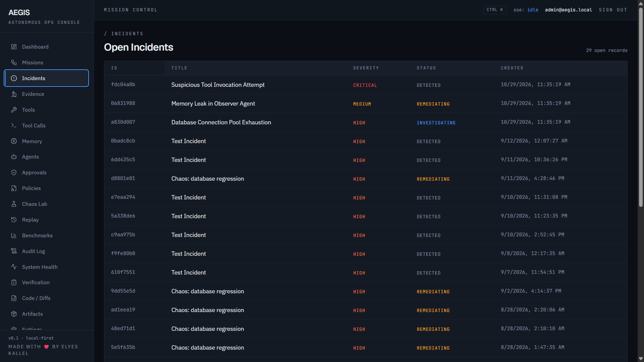Click incident ID 0badc8cb
This screenshot has height=362, width=644.
point(123,141)
